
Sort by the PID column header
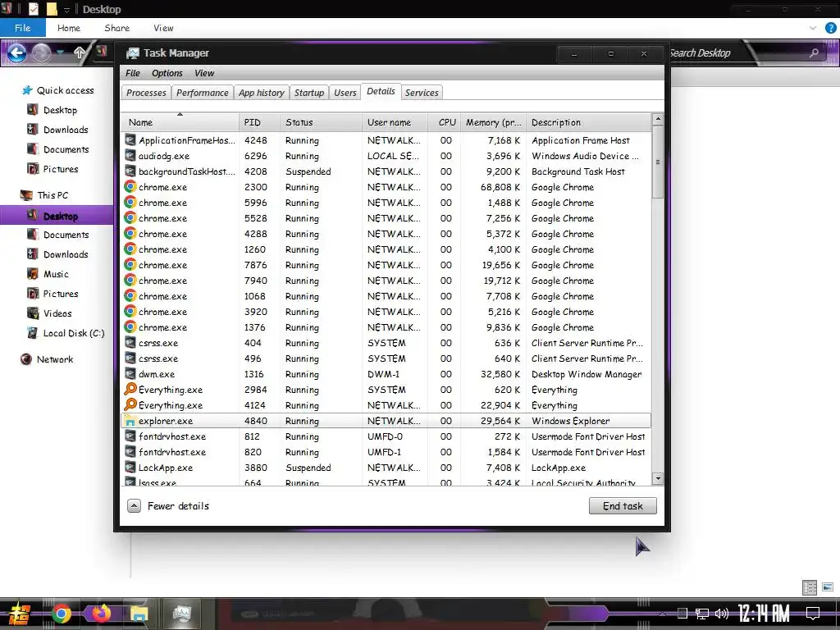[259, 122]
